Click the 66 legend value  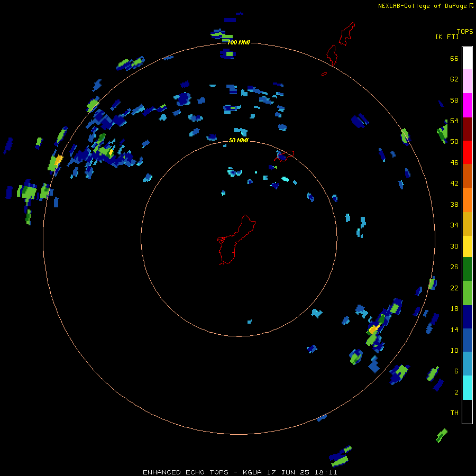[x=454, y=58]
